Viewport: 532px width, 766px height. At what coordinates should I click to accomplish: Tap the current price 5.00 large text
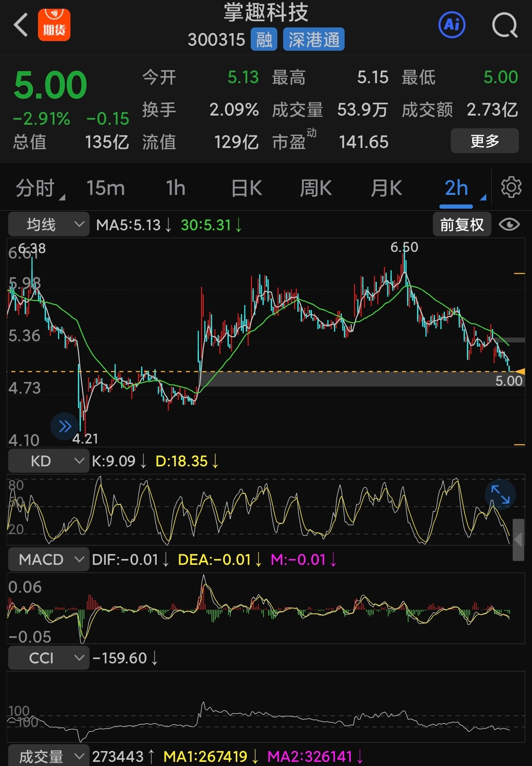tap(50, 85)
